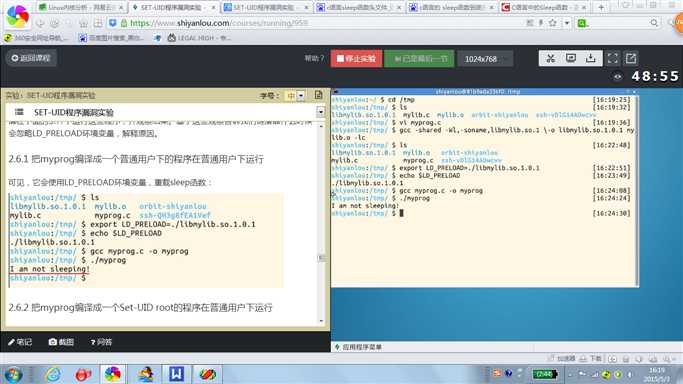683x384 pixels.
Task: Click the screen display icon beside scissors
Action: coord(571,58)
